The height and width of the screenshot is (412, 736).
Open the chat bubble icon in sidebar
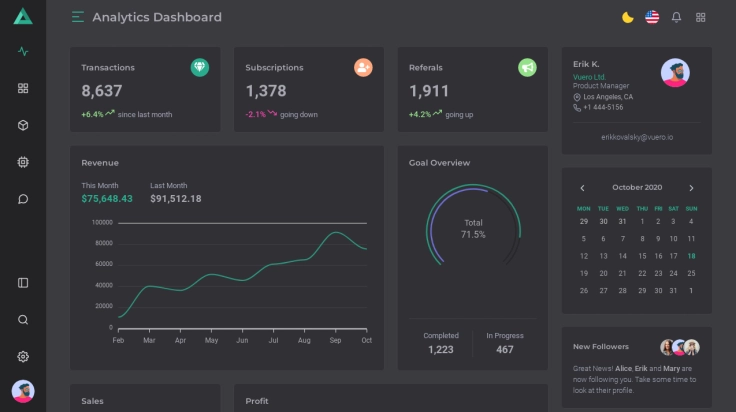coord(23,199)
